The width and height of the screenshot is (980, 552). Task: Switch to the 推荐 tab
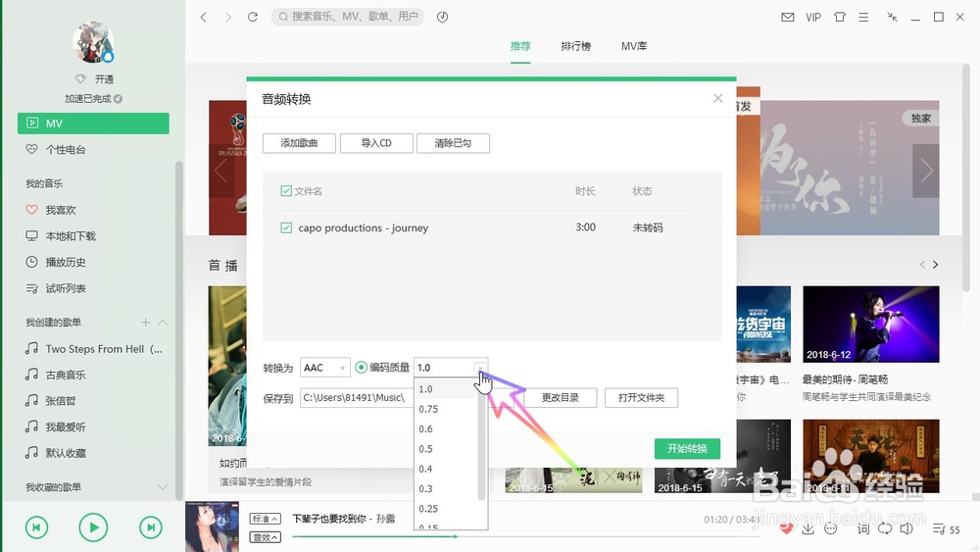[520, 46]
